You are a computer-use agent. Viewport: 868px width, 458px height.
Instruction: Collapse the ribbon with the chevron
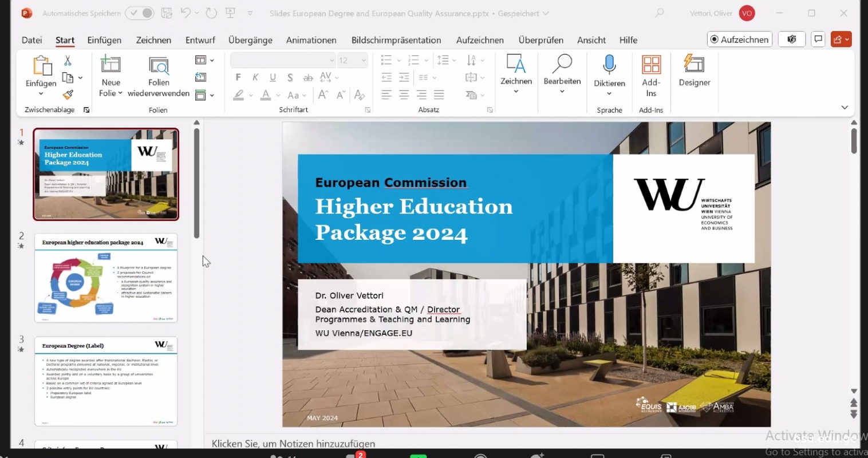(x=845, y=108)
